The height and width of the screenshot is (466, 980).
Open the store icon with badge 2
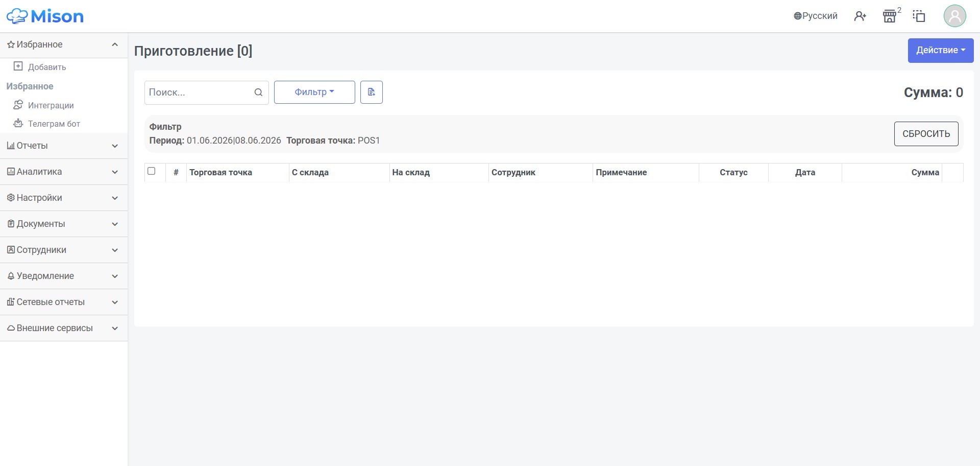890,16
